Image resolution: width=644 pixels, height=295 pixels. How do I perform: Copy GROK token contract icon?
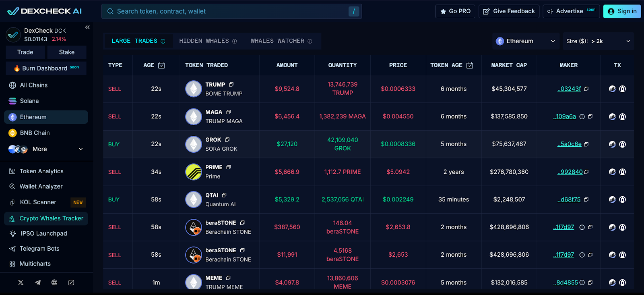click(x=227, y=140)
